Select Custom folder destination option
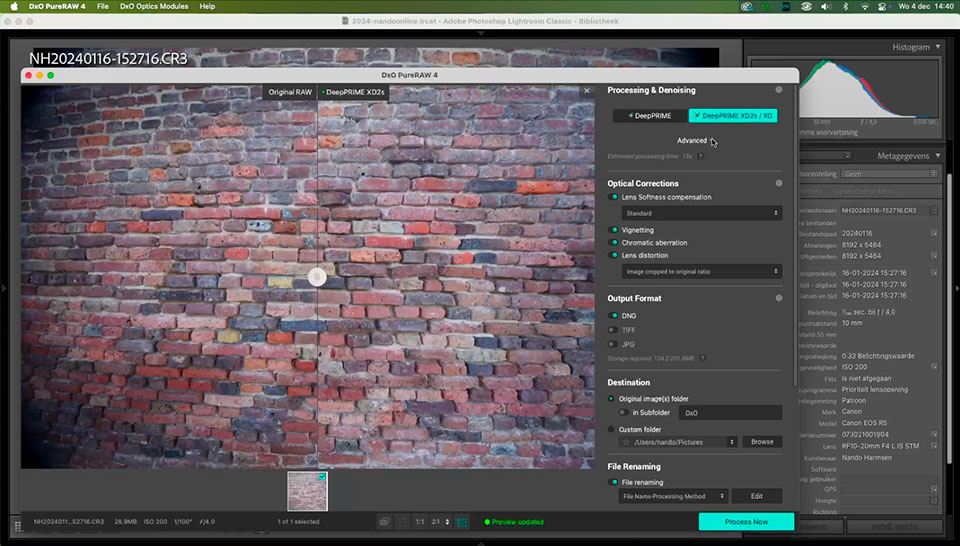The image size is (960, 546). (611, 430)
